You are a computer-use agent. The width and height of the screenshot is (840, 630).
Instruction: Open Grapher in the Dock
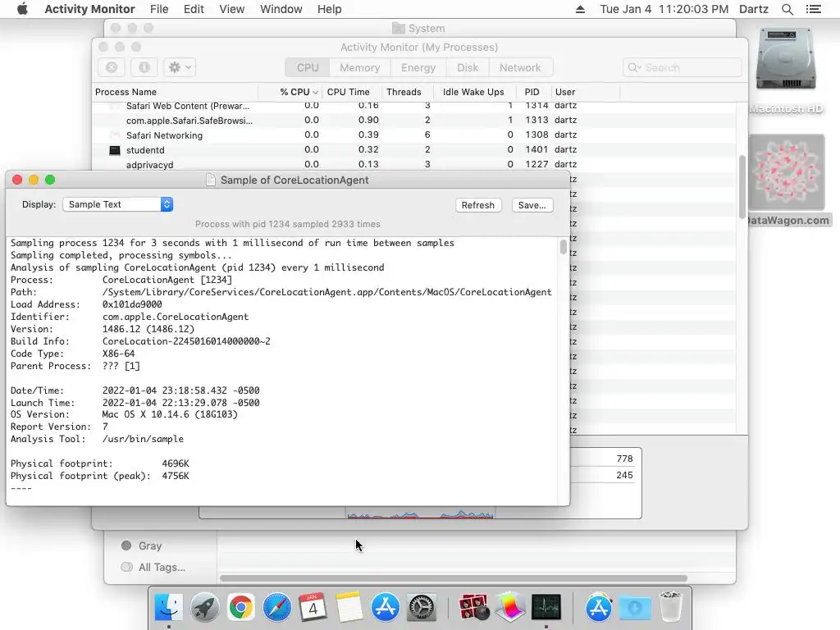click(510, 607)
